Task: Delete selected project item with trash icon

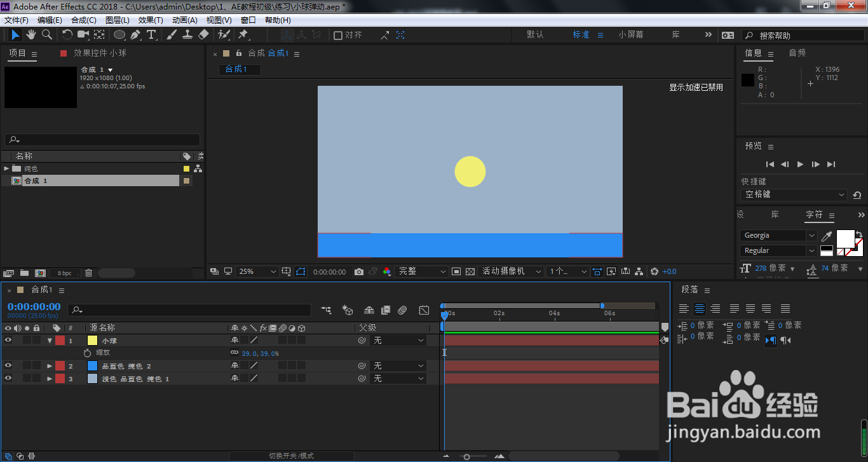Action: click(88, 273)
